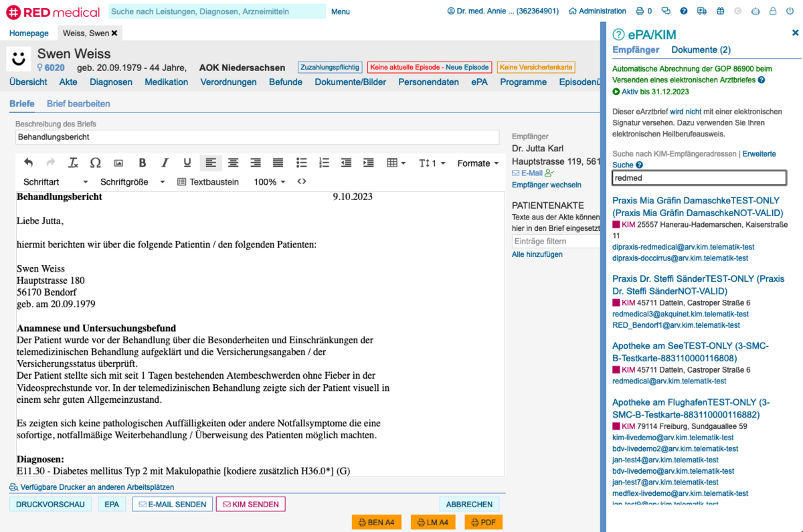
Task: Open the 100% zoom dropdown
Action: pos(270,182)
